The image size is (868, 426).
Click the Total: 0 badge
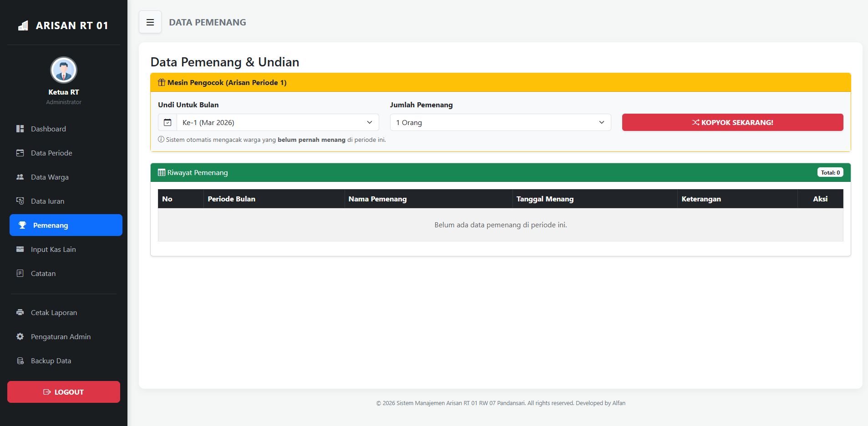(830, 172)
